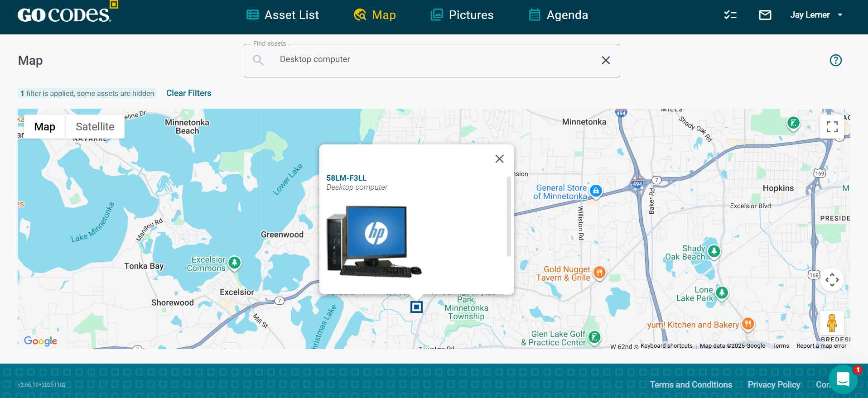868x398 pixels.
Task: Switch to default Map view type
Action: point(44,127)
